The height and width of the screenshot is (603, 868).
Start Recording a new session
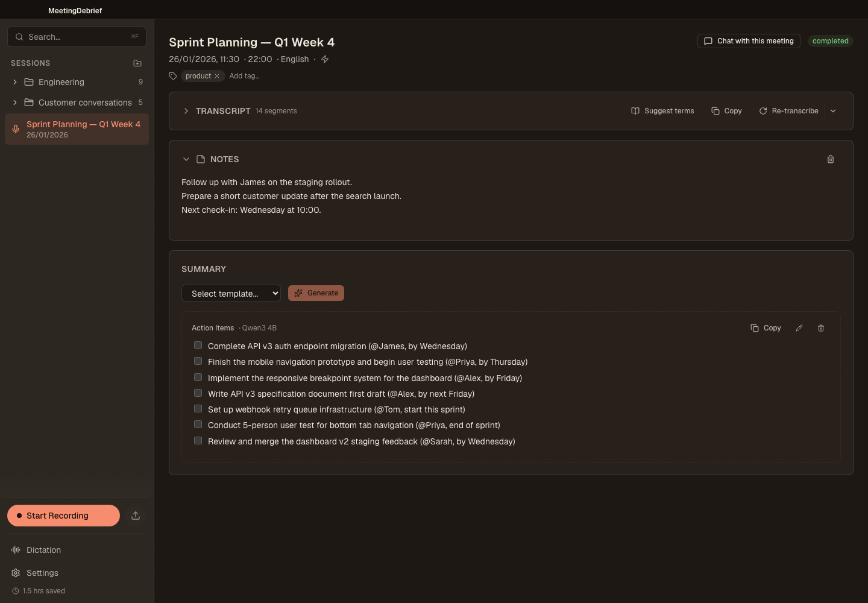[x=63, y=516]
